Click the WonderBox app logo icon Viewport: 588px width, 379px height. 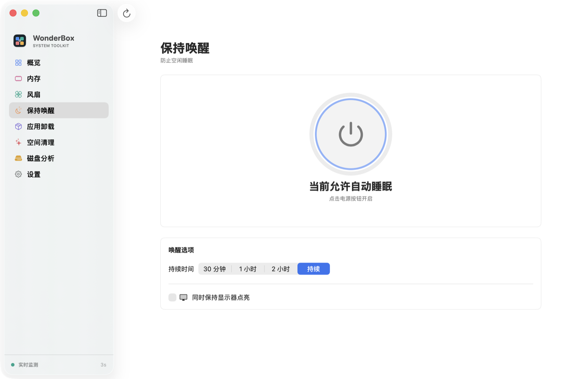tap(20, 40)
